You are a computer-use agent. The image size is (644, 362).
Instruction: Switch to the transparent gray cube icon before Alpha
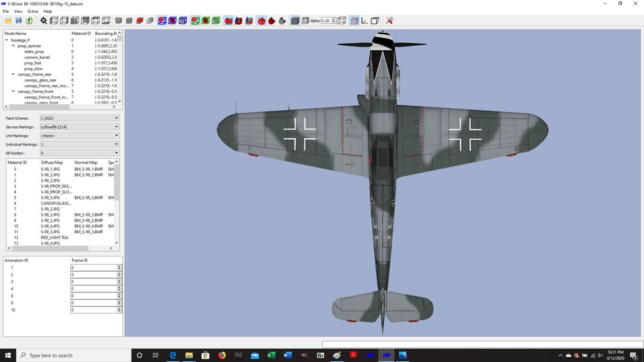305,21
